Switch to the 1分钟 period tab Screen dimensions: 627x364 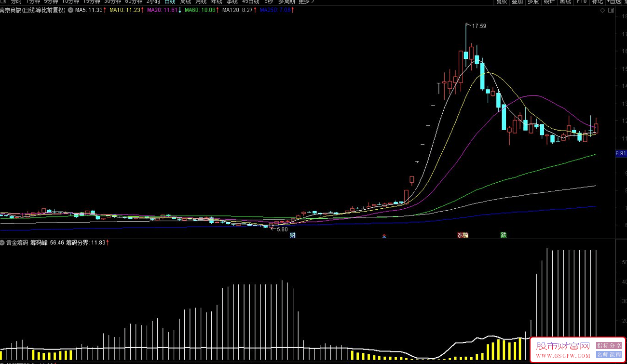(34, 2)
